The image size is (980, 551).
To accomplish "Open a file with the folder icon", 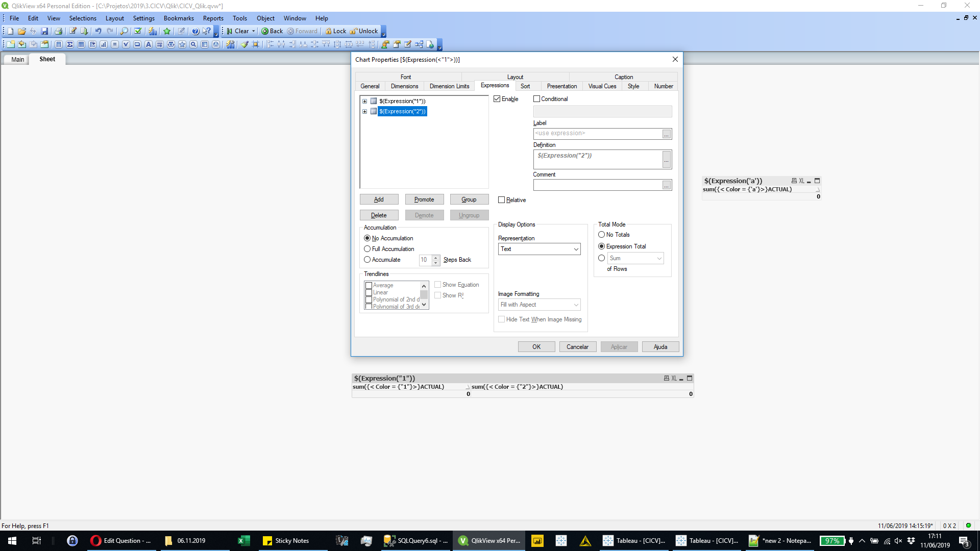I will point(21,31).
